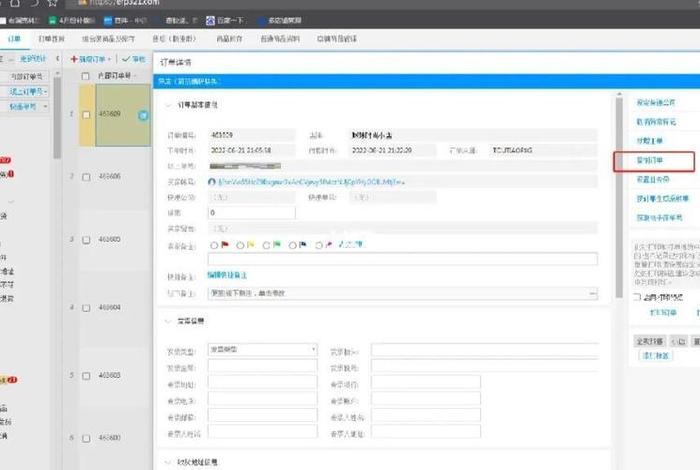Click the green flag icon

point(277,245)
